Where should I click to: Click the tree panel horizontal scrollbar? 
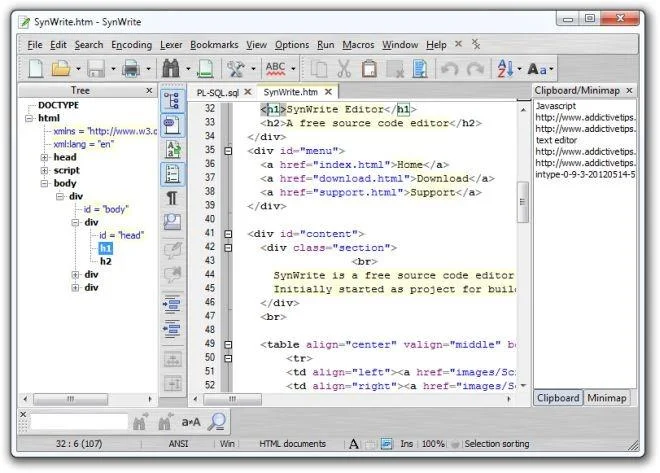(71, 399)
